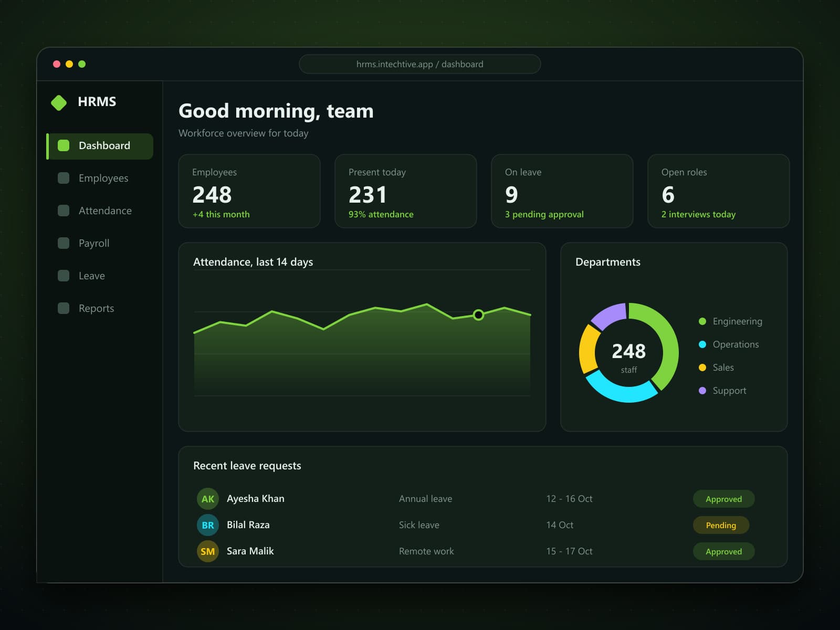840x630 pixels.
Task: Click the 'Annual leave' cell
Action: click(x=425, y=499)
